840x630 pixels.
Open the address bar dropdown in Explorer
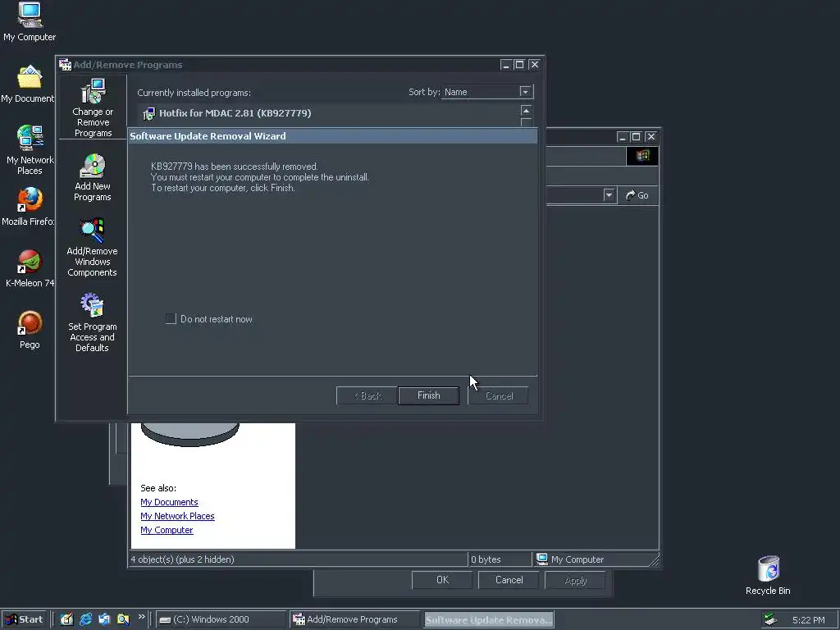pyautogui.click(x=609, y=195)
